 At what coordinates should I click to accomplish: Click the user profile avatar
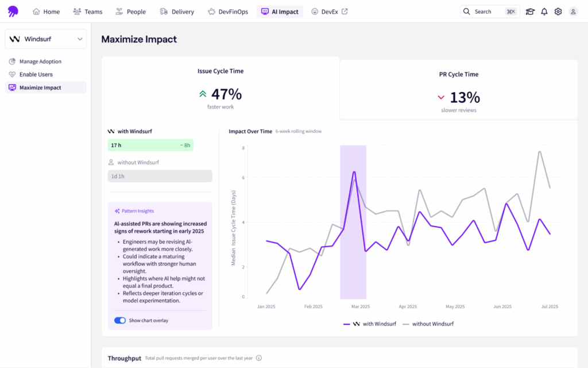pyautogui.click(x=572, y=11)
